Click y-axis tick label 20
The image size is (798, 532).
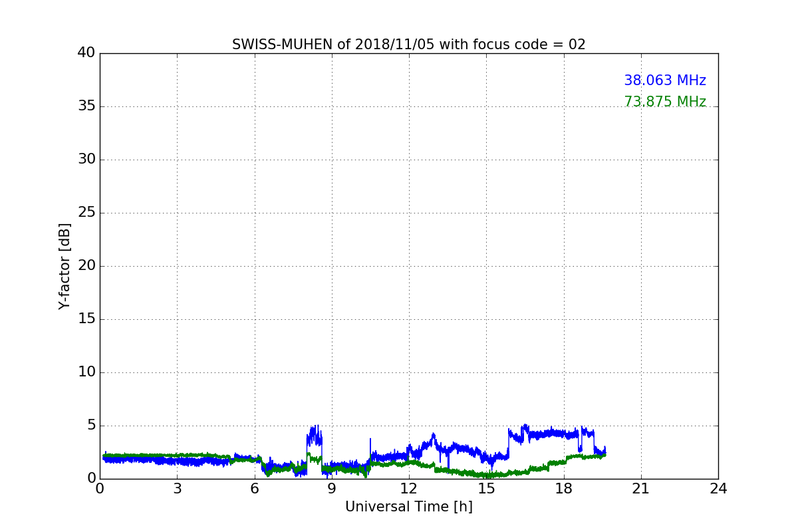[86, 266]
